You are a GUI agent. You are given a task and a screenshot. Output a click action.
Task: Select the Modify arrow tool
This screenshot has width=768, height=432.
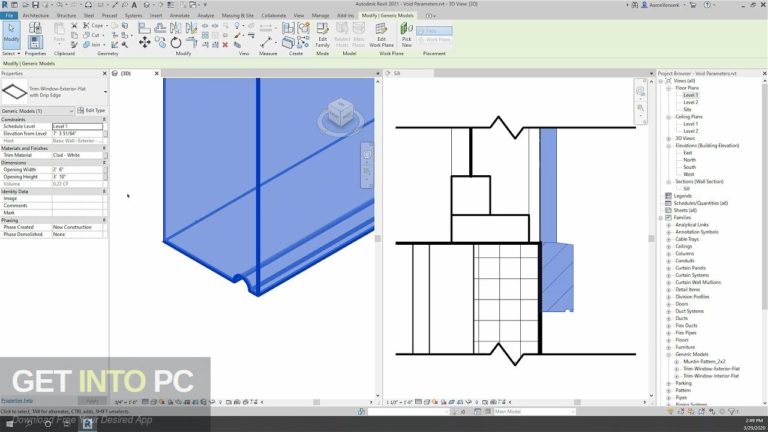(11, 33)
